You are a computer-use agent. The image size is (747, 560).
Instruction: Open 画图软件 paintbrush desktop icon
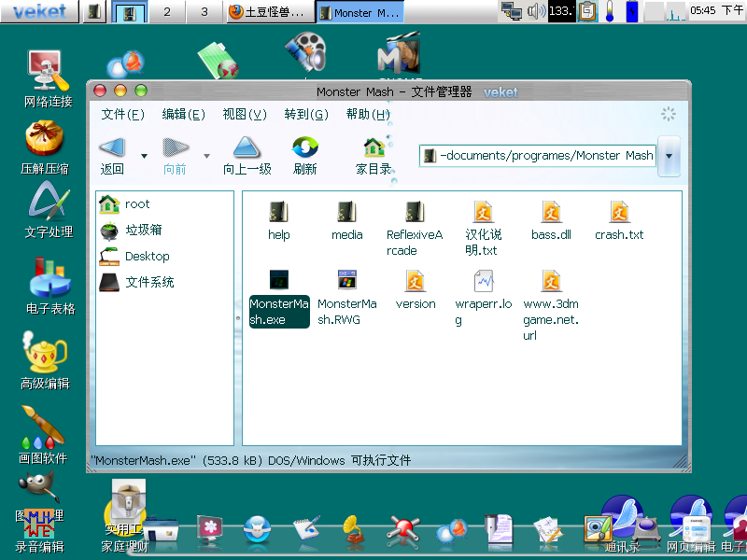point(43,435)
